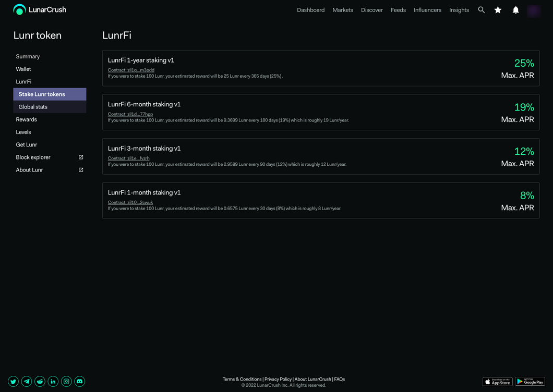Open contract link zil1q...m3pdd
The width and height of the screenshot is (553, 392).
tap(131, 70)
